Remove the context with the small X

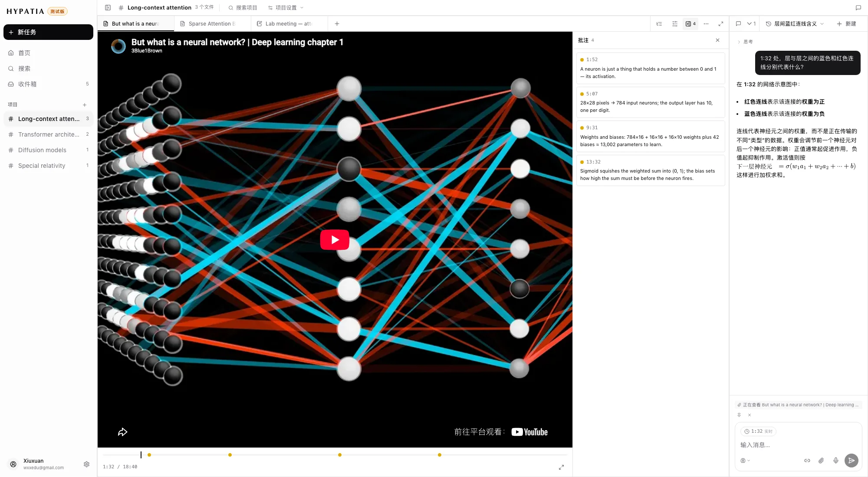(x=750, y=415)
